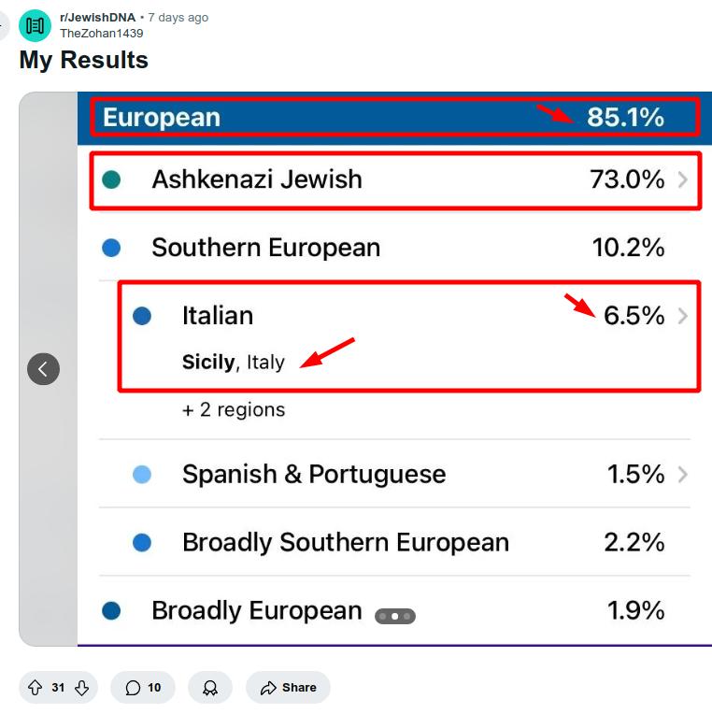
Task: Open the comments with 10 replies
Action: 143,688
